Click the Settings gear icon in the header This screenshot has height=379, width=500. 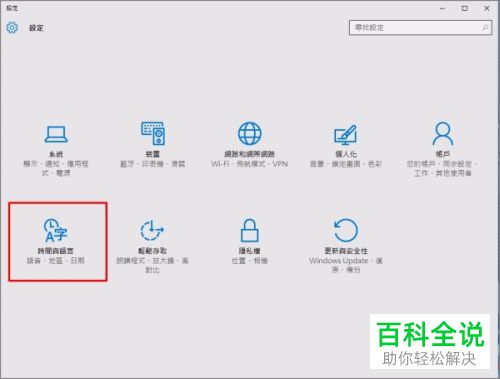click(12, 28)
